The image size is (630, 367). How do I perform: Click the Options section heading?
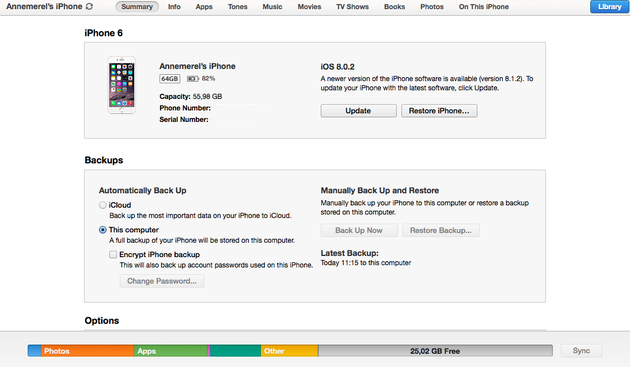pos(102,321)
